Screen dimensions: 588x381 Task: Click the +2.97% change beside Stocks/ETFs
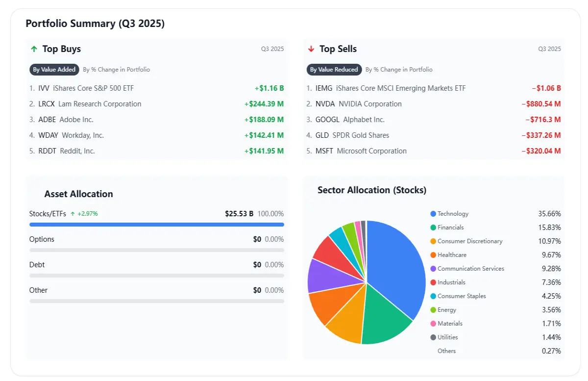pyautogui.click(x=88, y=214)
